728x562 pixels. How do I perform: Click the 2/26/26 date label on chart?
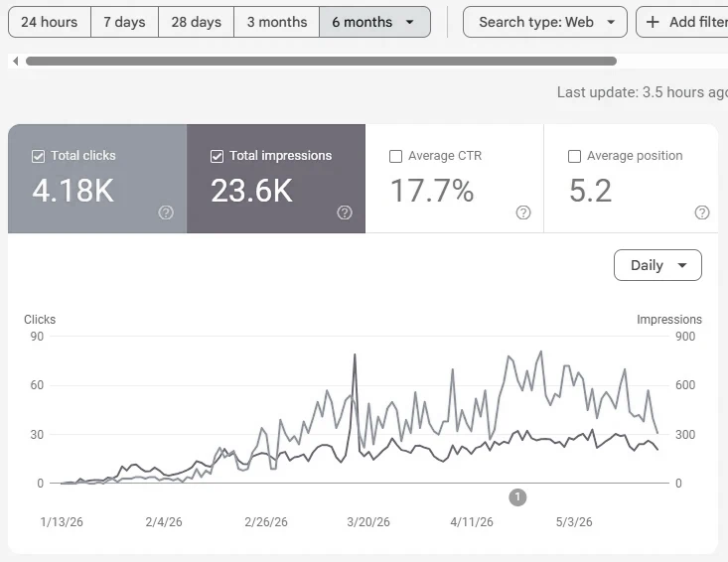pos(266,521)
